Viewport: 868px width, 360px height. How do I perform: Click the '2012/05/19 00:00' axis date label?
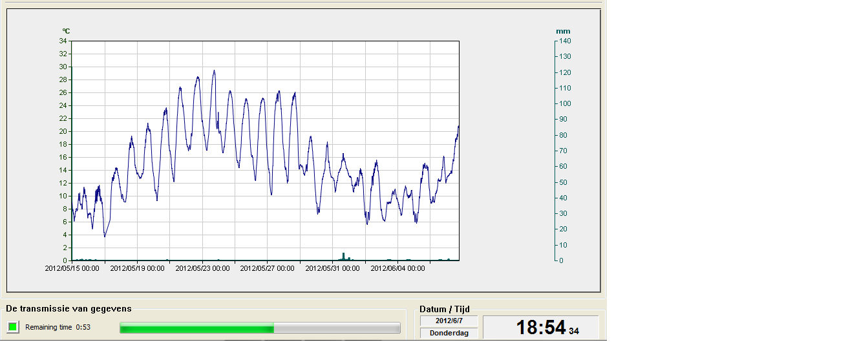[x=137, y=268]
